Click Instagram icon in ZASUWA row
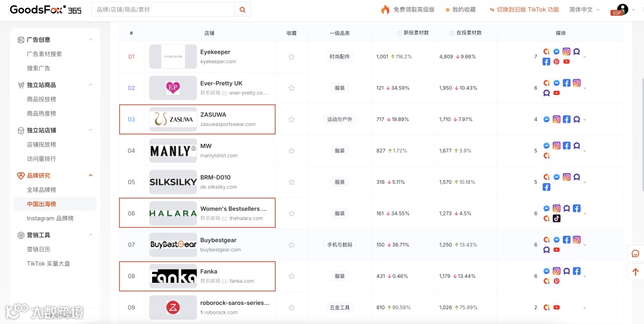The image size is (644, 324). coord(556,119)
